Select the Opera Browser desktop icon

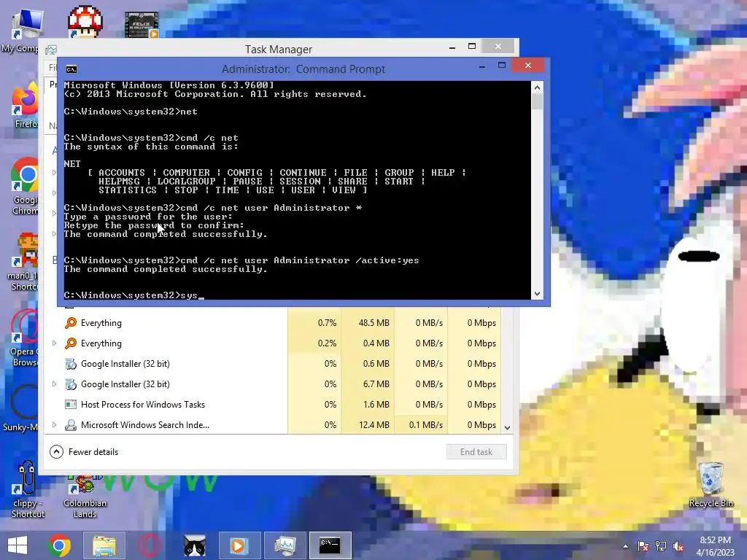(24, 338)
